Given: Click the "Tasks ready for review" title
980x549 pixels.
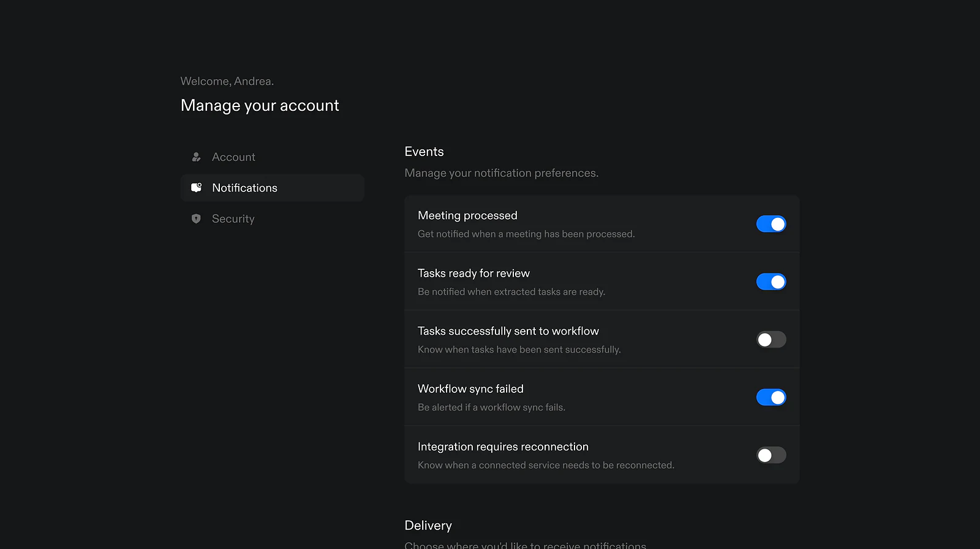Looking at the screenshot, I should point(473,273).
